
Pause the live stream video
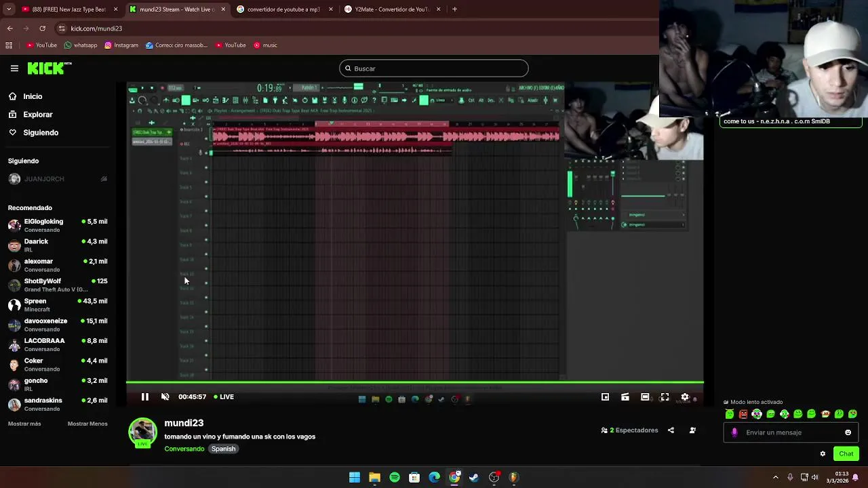click(144, 397)
